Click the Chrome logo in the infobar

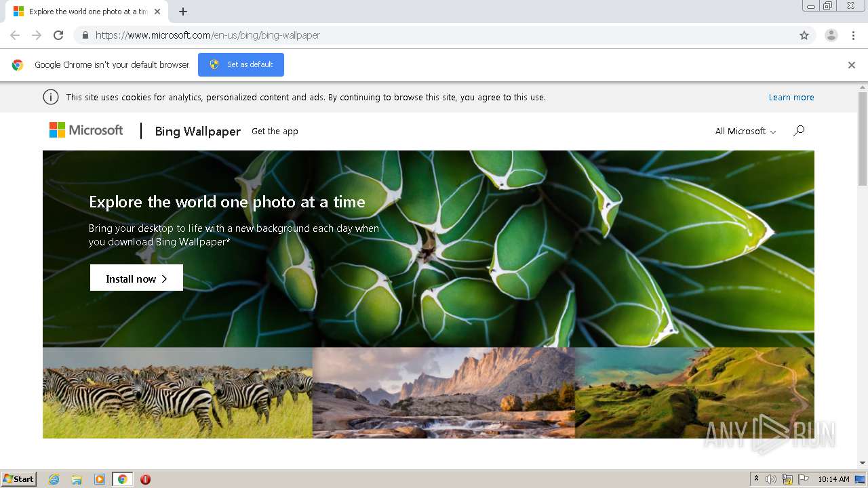click(x=18, y=65)
